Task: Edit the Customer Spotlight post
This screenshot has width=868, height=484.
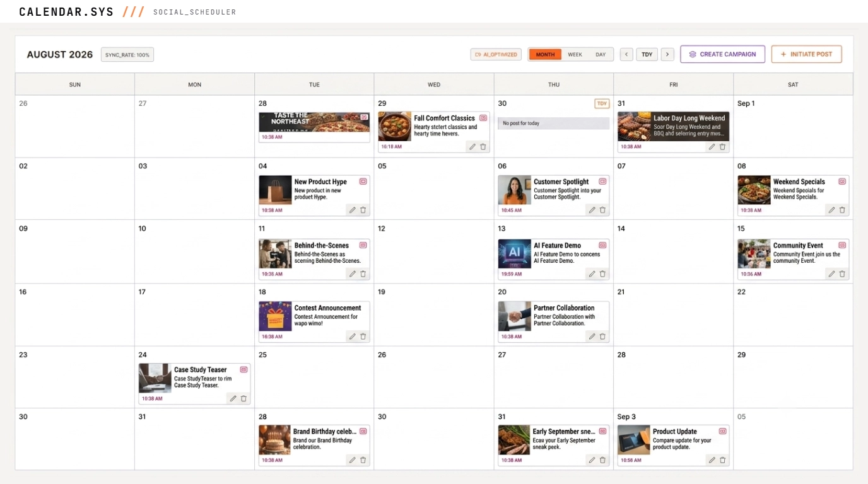Action: [x=592, y=210]
